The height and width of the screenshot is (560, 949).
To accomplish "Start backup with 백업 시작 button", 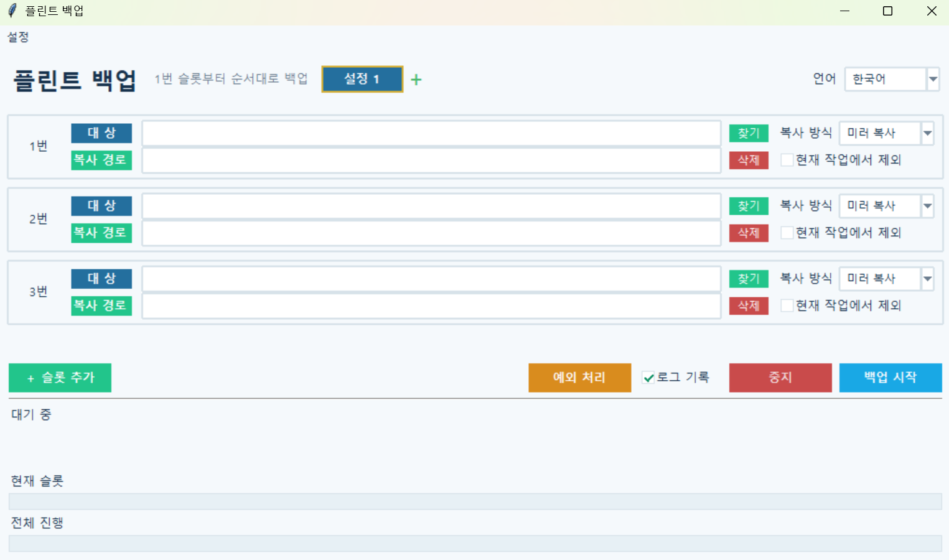I will point(891,378).
